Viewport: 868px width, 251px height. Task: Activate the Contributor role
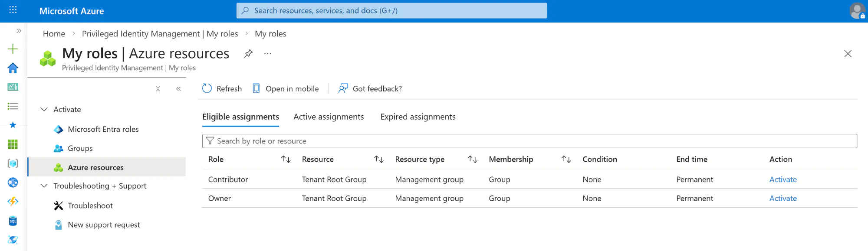(783, 179)
